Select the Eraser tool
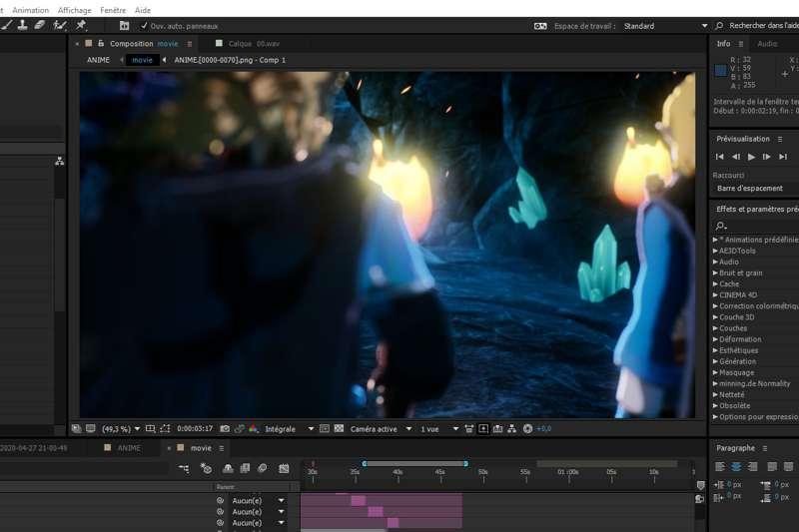 click(40, 25)
